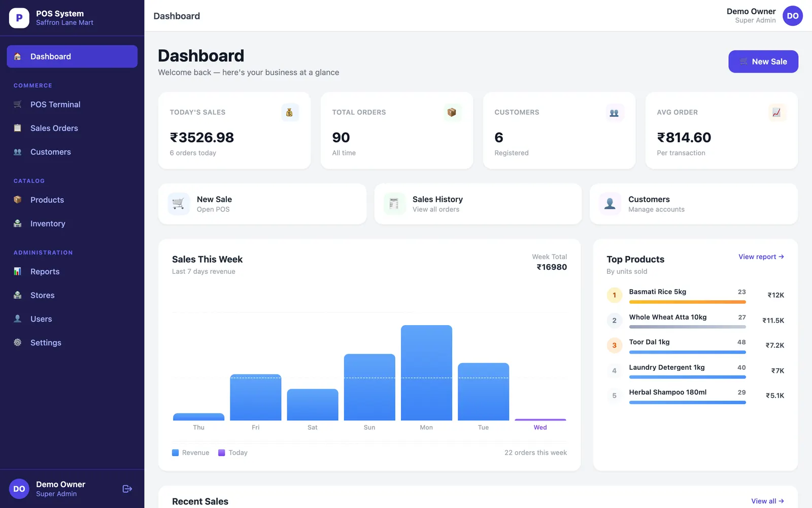
Task: Click the receipt icon on Sales History card
Action: tap(394, 204)
